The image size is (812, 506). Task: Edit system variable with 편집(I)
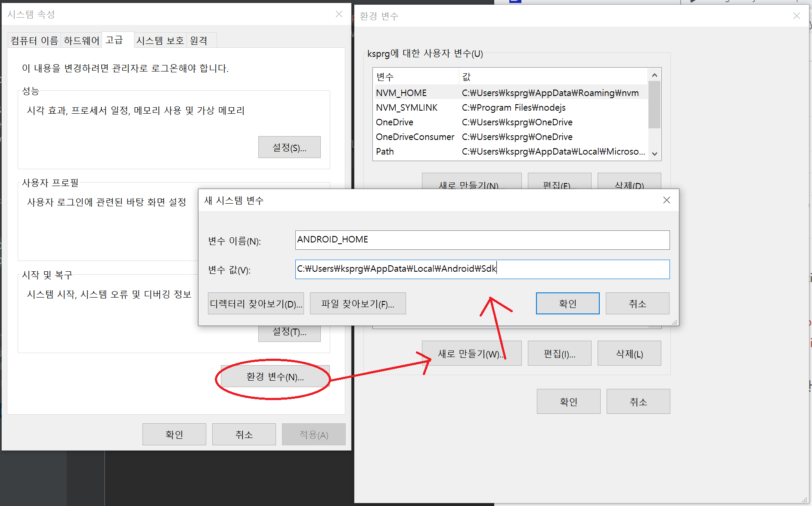coord(560,354)
